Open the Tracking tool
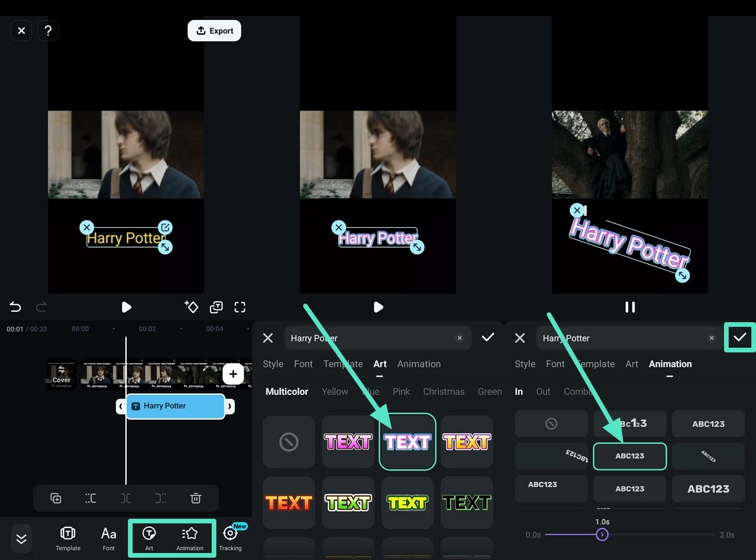 (x=230, y=538)
